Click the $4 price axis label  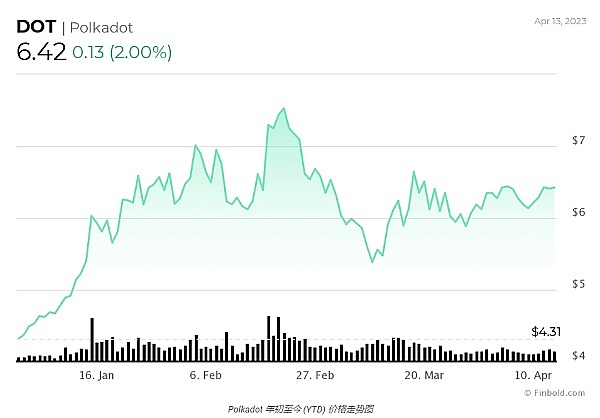(x=577, y=357)
